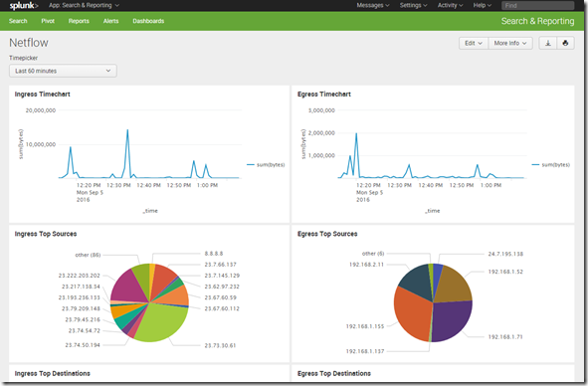Click the 23.79.45.216 label
588x386 pixels.
point(83,319)
